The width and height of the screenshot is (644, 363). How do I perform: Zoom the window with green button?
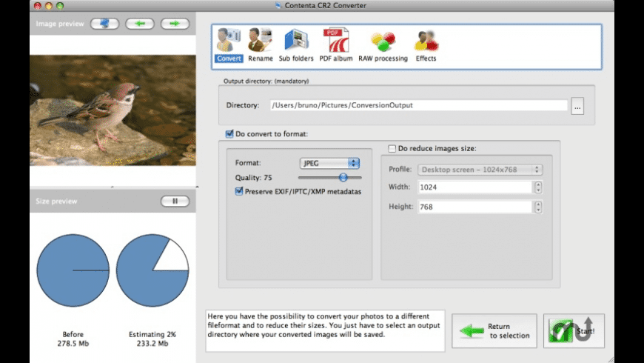(x=60, y=6)
